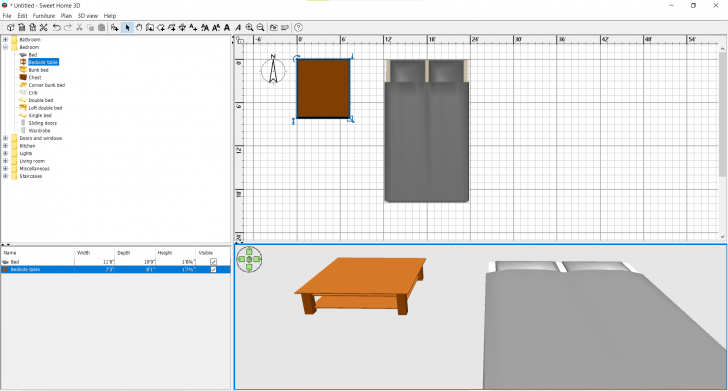Create a 3D video
This screenshot has height=391, width=728.
[285, 28]
